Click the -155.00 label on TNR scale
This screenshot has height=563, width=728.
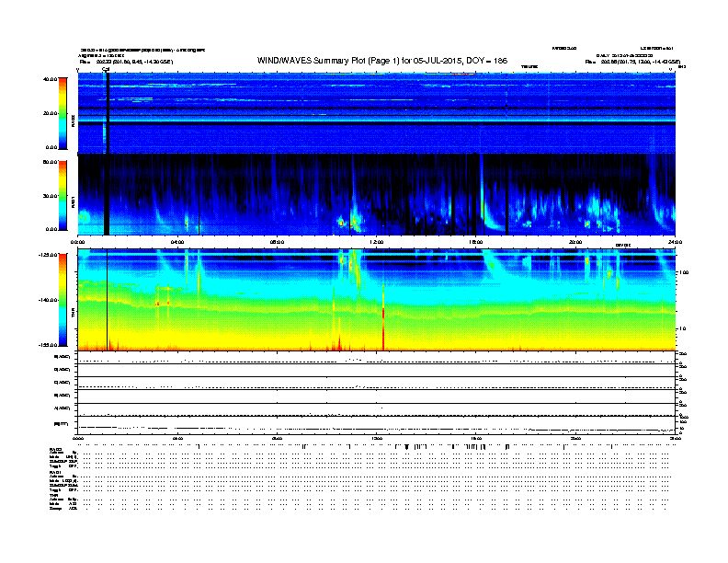[50, 344]
